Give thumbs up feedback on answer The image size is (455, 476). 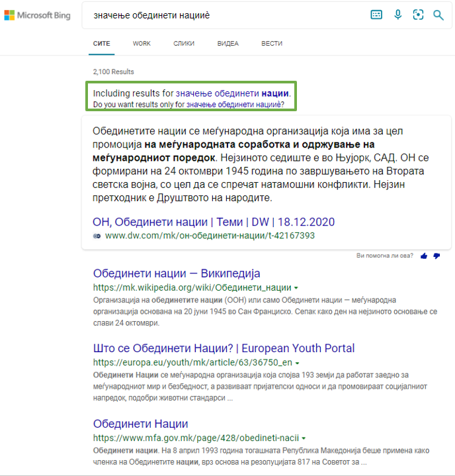(x=424, y=256)
